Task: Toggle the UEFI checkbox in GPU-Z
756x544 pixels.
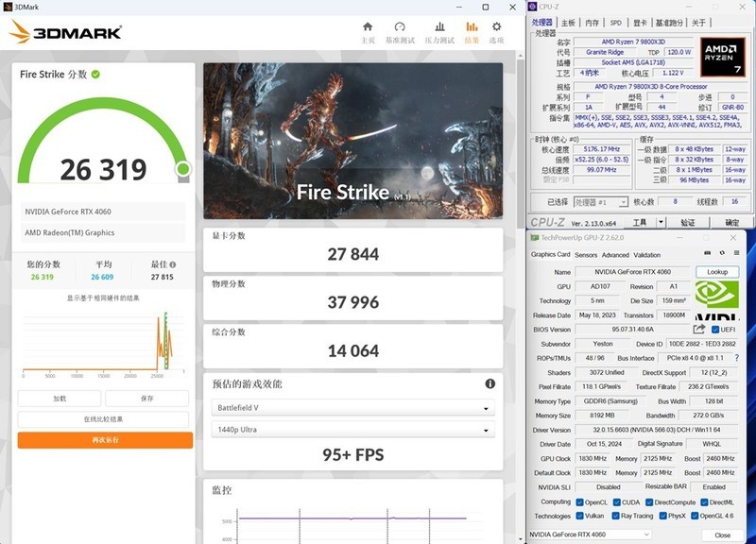Action: pos(716,330)
